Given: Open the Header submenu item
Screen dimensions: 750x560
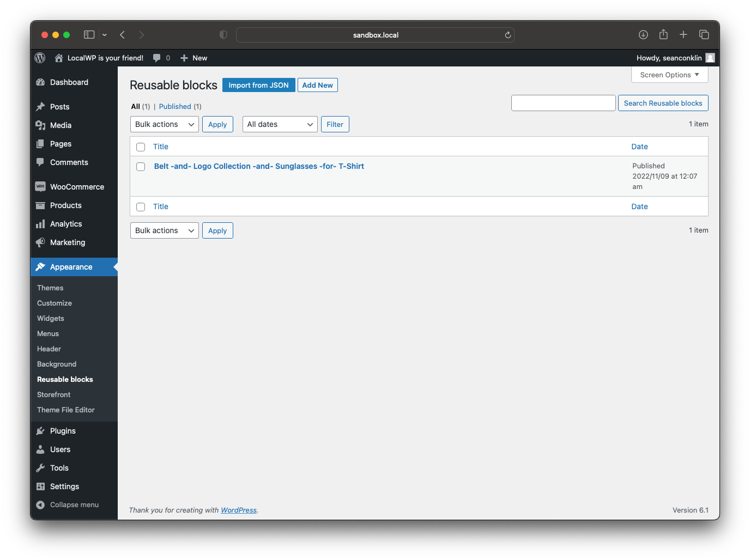Looking at the screenshot, I should 49,349.
